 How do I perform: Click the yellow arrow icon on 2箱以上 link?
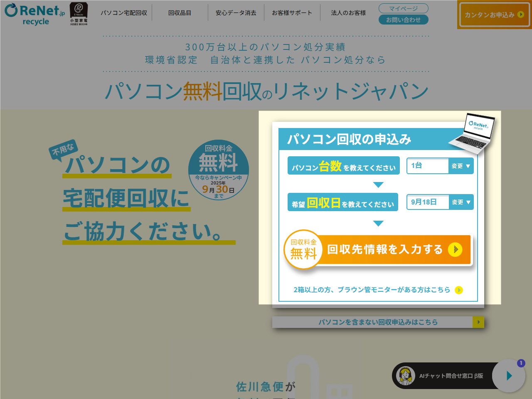(x=458, y=290)
